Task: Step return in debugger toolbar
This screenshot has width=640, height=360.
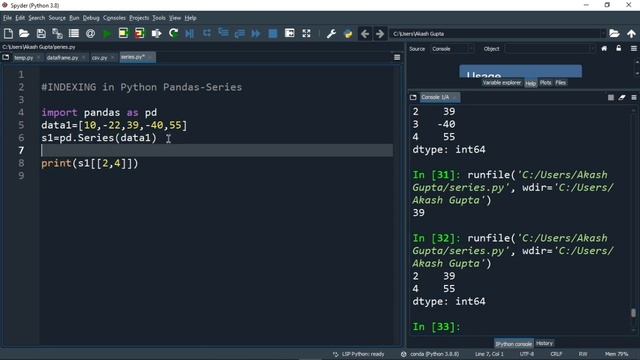Action: [240, 33]
